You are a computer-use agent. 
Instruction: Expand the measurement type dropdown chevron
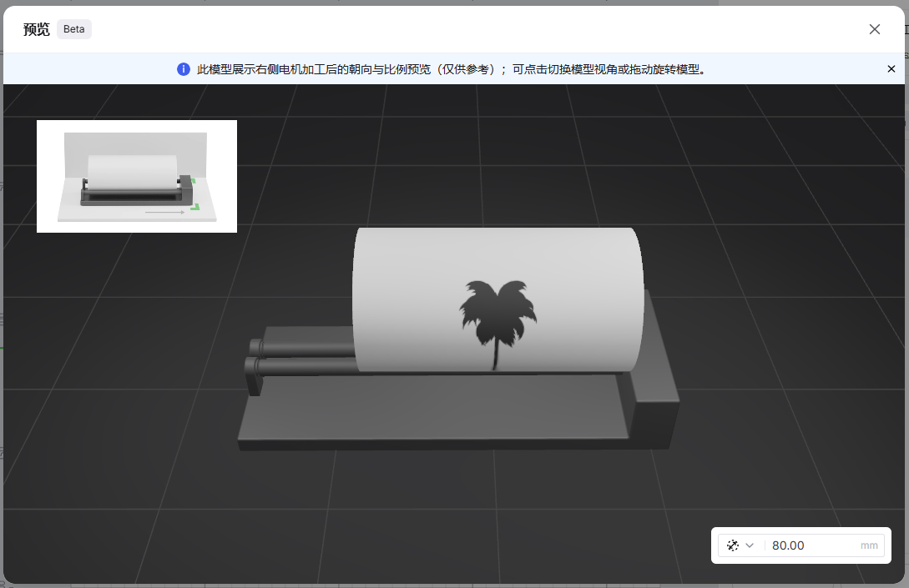[x=750, y=545]
